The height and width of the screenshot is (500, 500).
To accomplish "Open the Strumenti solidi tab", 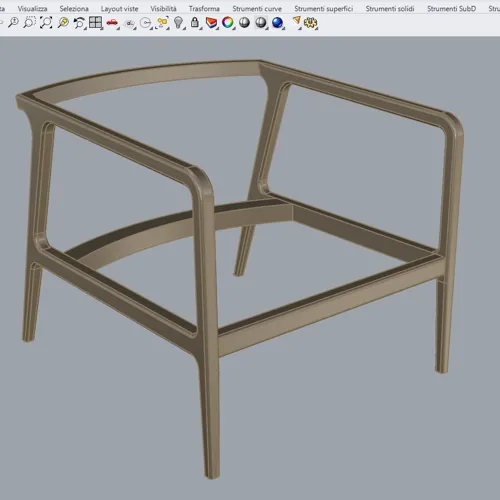I will [390, 9].
